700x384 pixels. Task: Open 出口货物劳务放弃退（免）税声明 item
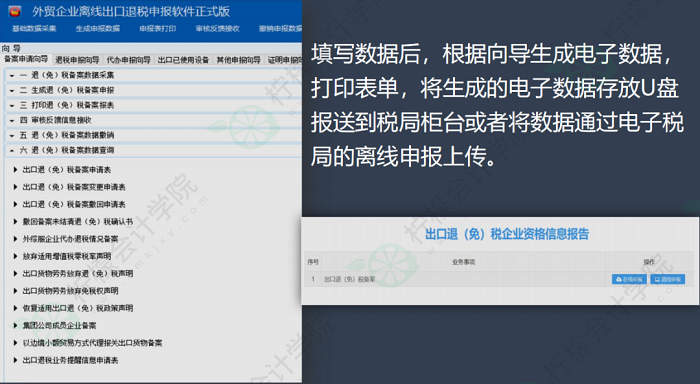point(78,274)
